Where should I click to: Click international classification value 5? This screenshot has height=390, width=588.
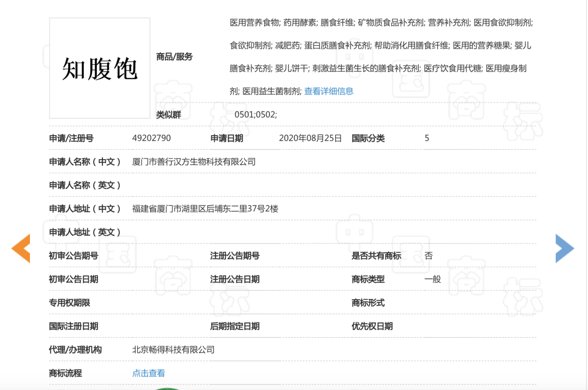427,138
